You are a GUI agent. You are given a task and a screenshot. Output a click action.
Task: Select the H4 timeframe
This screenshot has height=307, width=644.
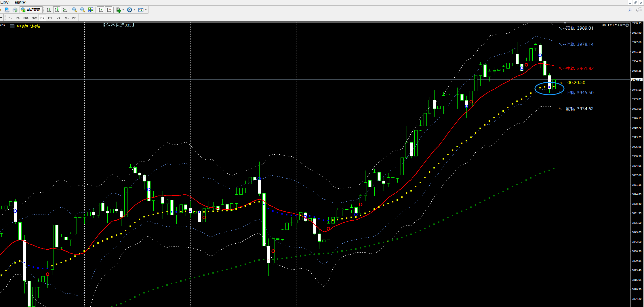pos(50,18)
